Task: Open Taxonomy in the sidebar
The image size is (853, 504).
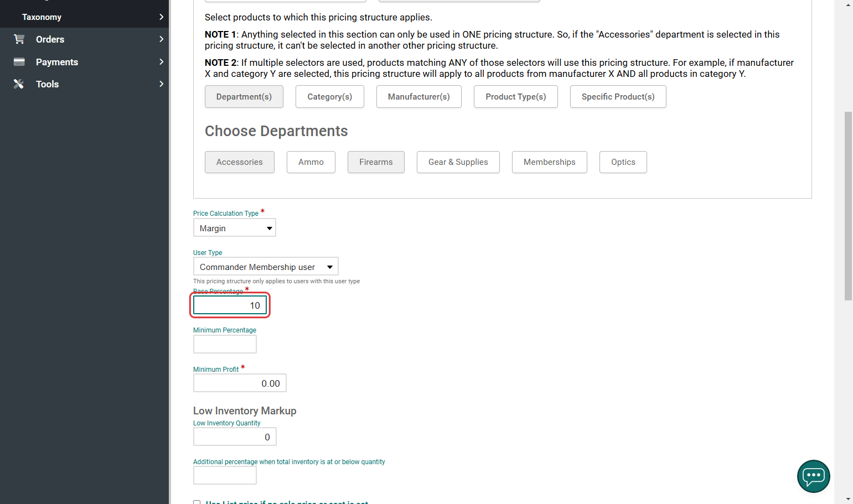Action: (42, 17)
